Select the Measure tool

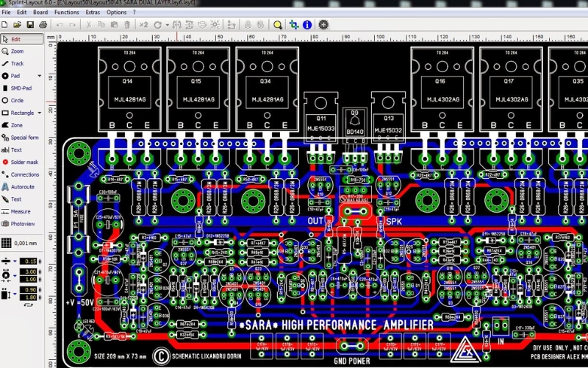(x=22, y=211)
